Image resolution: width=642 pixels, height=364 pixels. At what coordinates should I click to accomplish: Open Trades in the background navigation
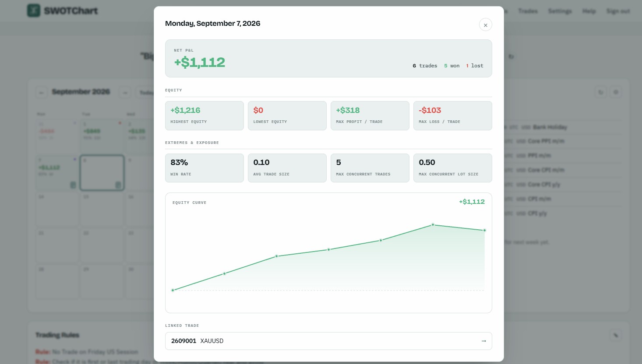pos(528,11)
